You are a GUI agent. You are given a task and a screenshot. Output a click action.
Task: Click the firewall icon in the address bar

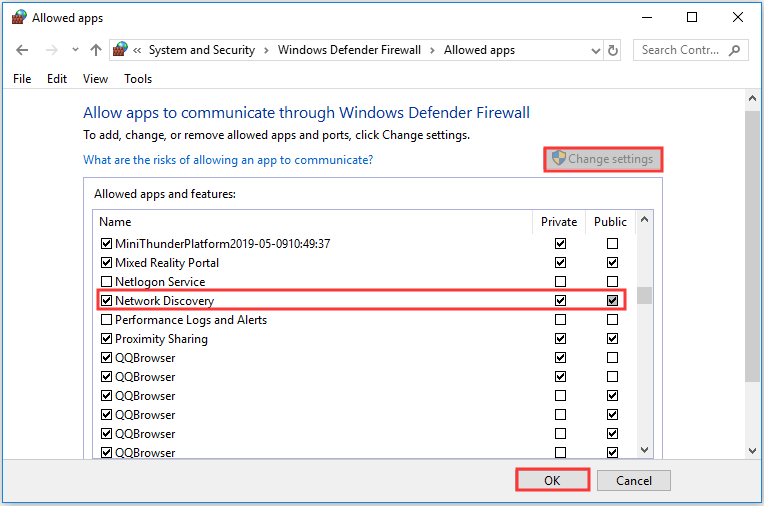(x=120, y=49)
